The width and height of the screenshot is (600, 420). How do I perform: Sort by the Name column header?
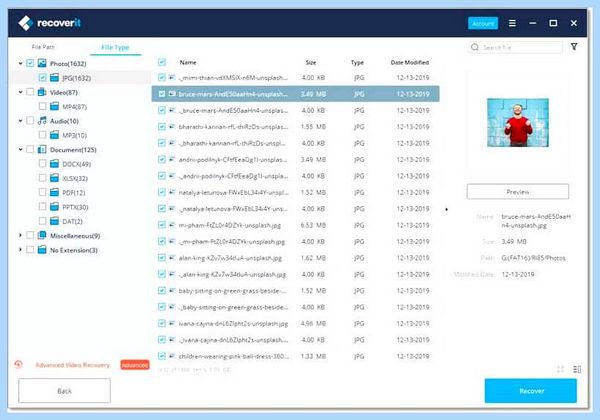tap(188, 62)
